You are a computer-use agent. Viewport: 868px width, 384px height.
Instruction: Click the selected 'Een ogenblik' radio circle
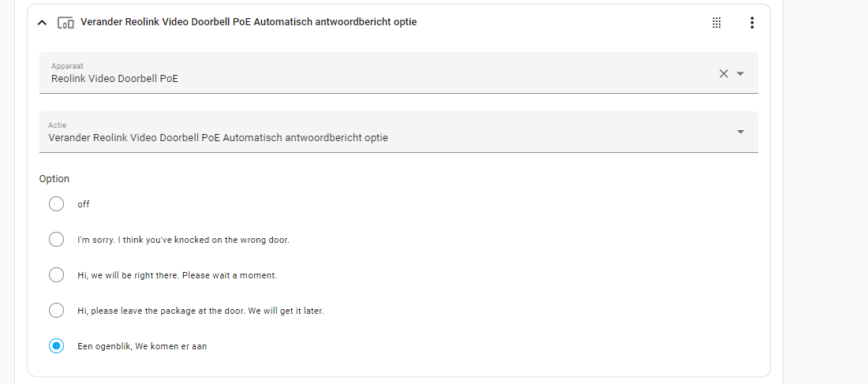tap(57, 346)
